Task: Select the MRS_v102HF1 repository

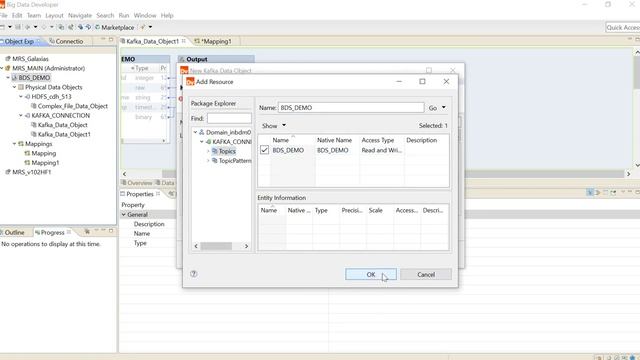Action: (31, 172)
